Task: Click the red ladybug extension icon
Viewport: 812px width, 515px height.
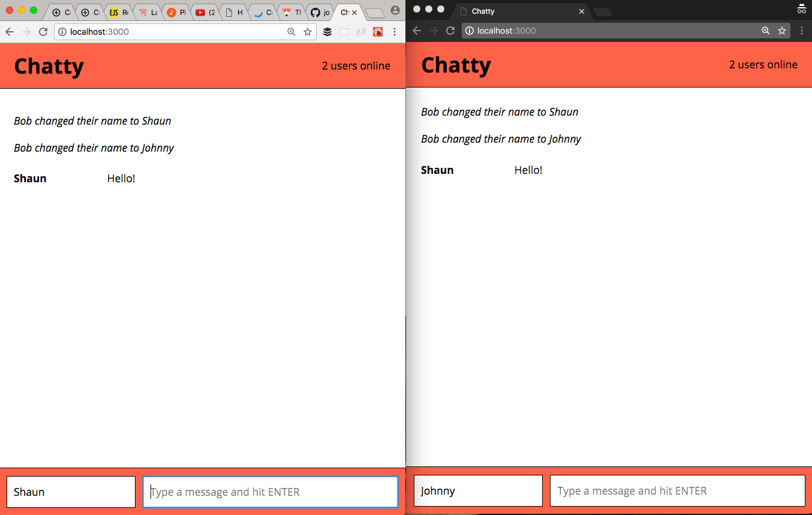Action: [x=378, y=32]
